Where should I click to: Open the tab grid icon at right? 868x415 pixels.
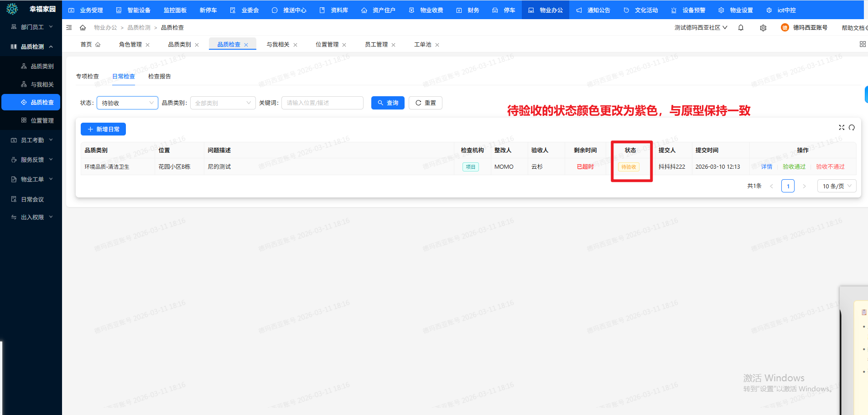pyautogui.click(x=862, y=44)
